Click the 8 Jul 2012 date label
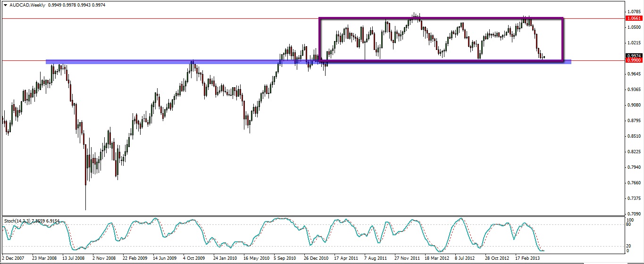Viewport: 644px width, 264px height. pyautogui.click(x=465, y=258)
